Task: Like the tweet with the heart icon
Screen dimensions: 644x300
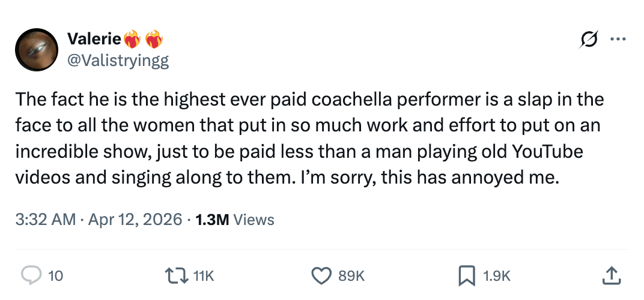Action: pos(321,275)
